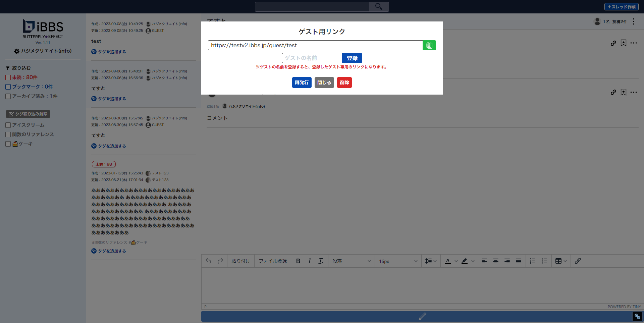Click the ゲストの名前 input field
644x323 pixels.
tap(312, 58)
